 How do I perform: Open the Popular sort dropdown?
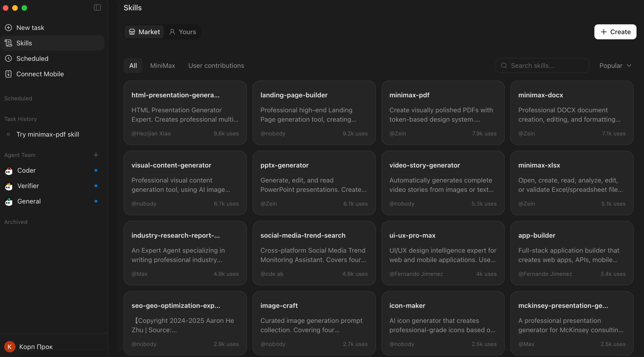[x=615, y=66]
